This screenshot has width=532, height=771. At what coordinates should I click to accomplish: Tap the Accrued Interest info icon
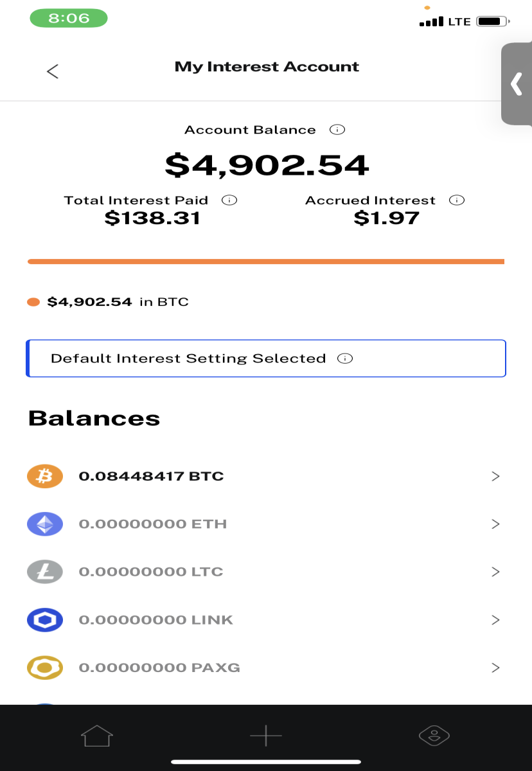tap(457, 200)
